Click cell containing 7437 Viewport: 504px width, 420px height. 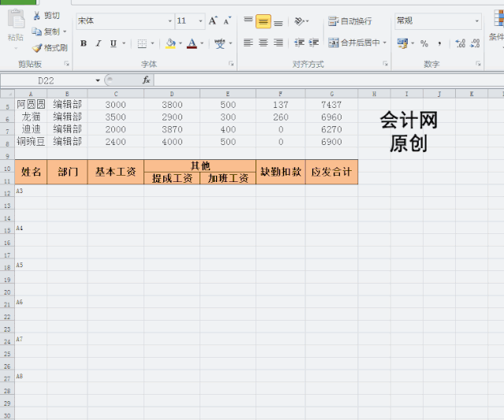[x=332, y=105]
